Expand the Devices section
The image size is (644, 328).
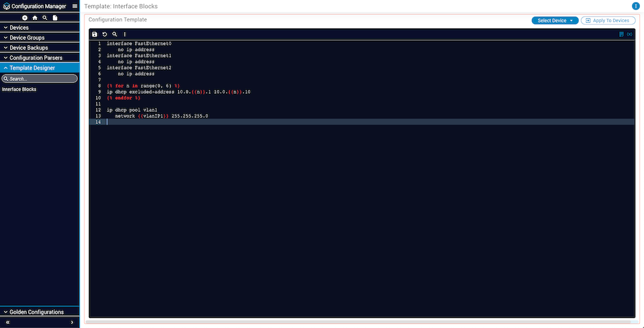(40, 28)
